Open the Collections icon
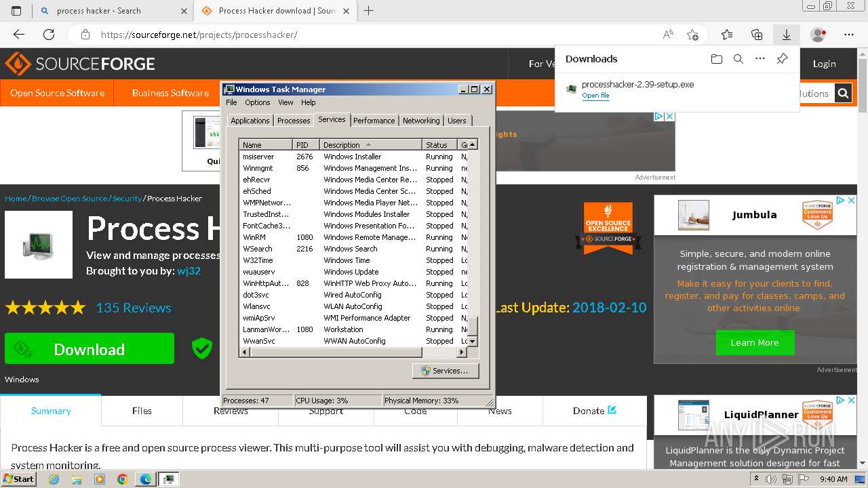 pos(757,35)
